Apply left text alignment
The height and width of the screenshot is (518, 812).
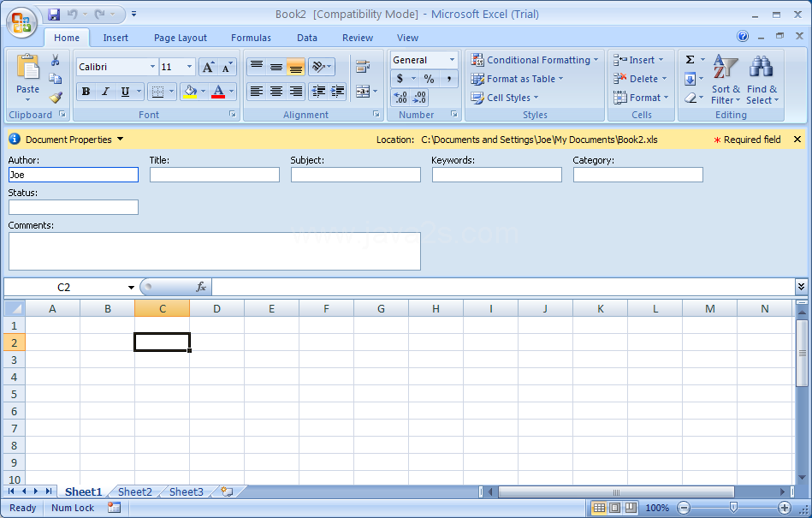point(257,92)
